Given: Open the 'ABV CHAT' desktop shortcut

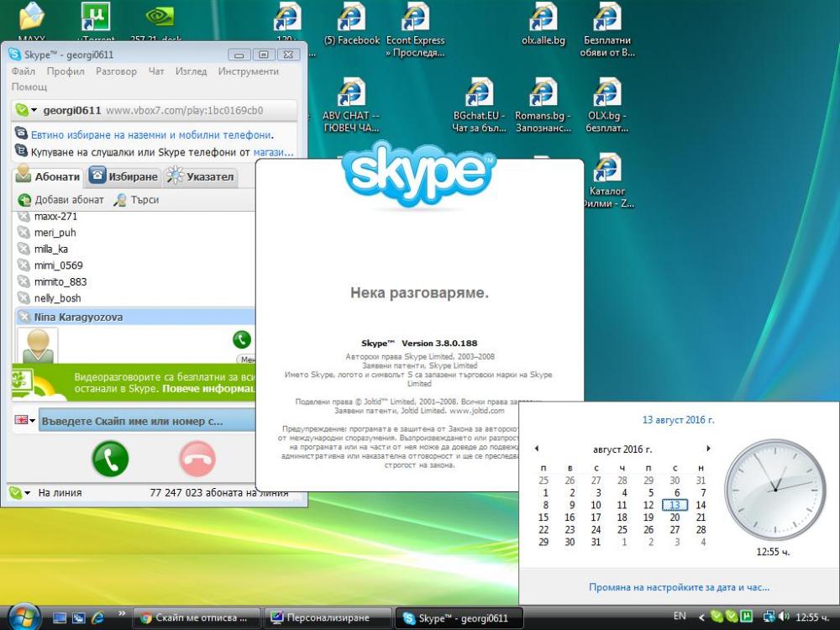Looking at the screenshot, I should point(351,105).
